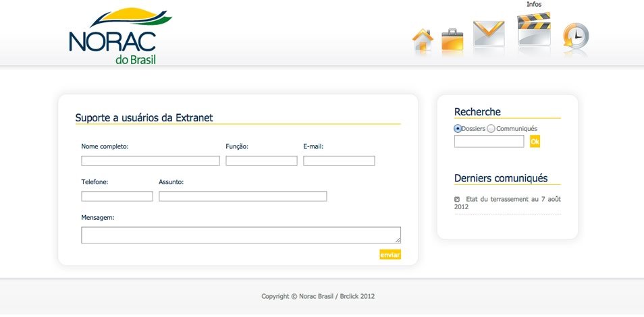Open the orange briefcase icon
Image resolution: width=644 pixels, height=317 pixels.
[x=452, y=40]
